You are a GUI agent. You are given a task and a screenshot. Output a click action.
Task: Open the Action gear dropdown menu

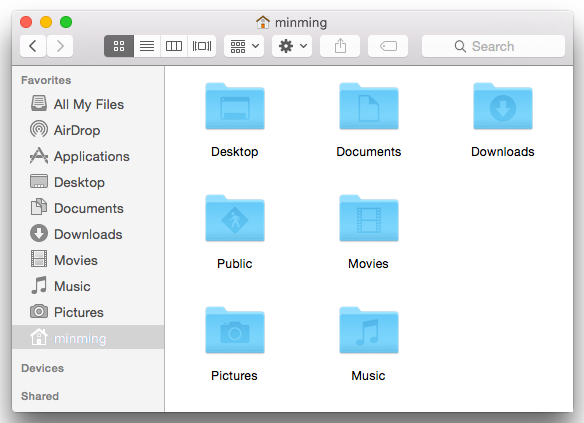pyautogui.click(x=292, y=46)
